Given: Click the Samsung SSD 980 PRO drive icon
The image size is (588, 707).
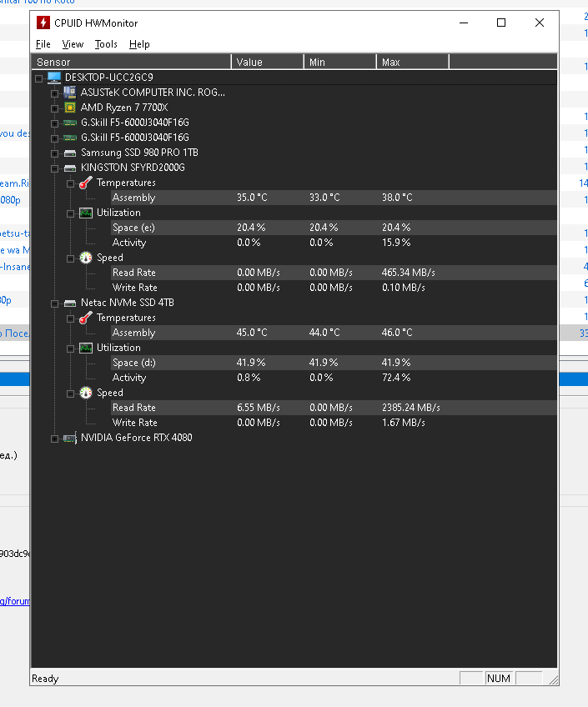Looking at the screenshot, I should 70,153.
